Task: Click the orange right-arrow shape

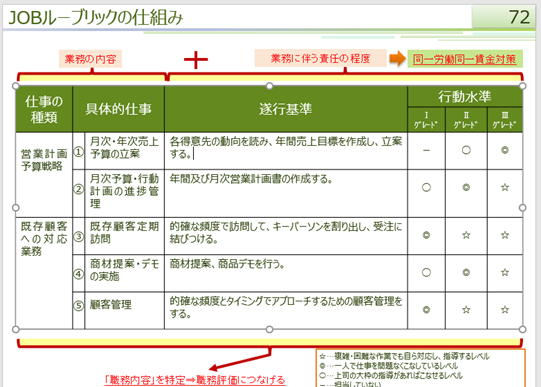Action: [x=397, y=58]
